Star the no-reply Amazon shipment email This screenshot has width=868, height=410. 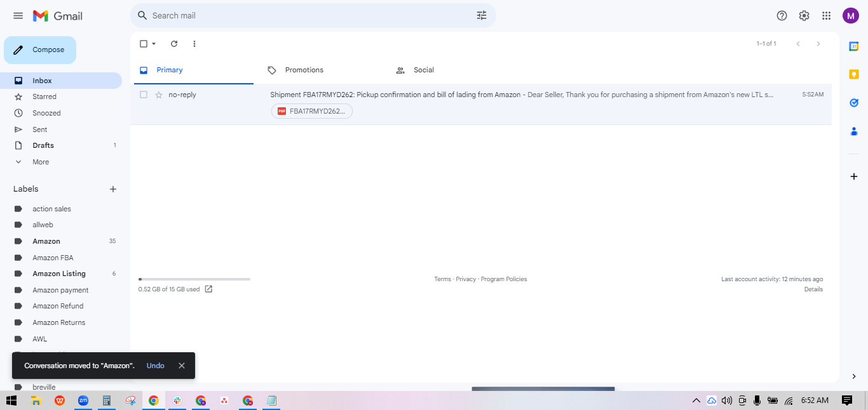[159, 95]
